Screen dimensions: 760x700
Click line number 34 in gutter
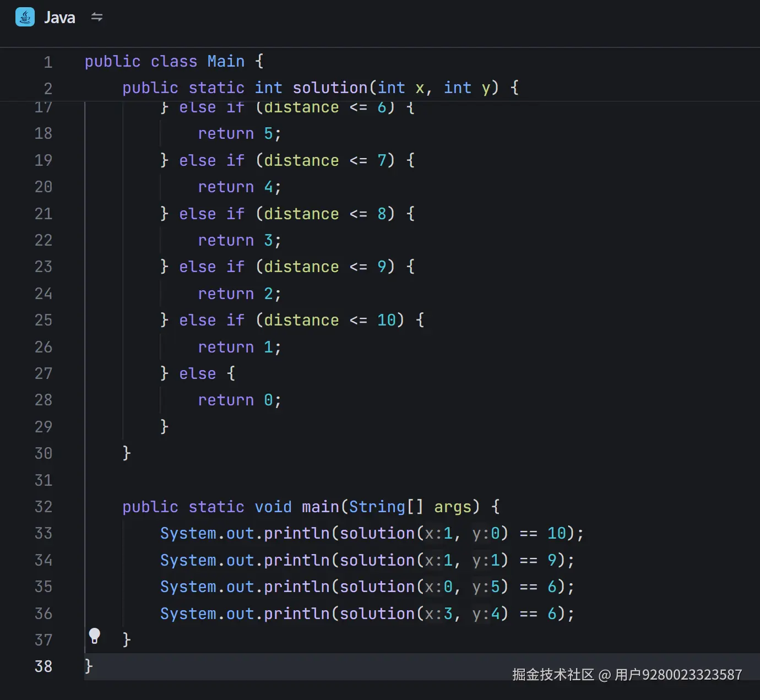click(x=44, y=560)
